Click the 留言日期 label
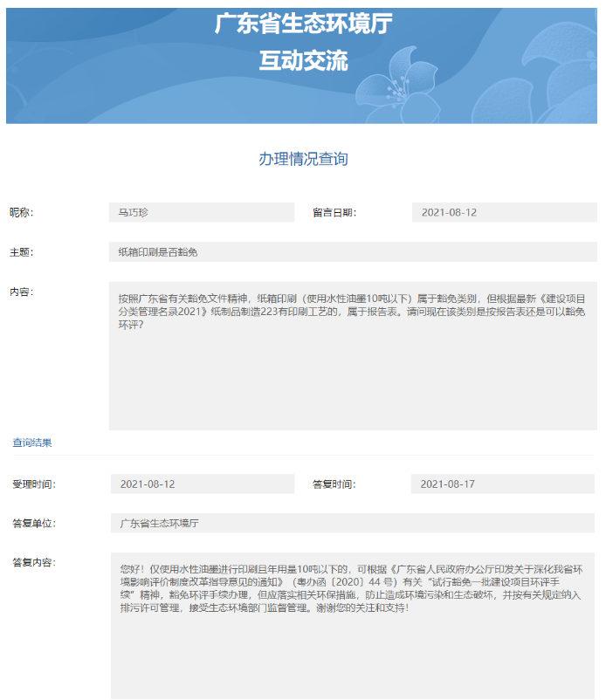The height and width of the screenshot is (700, 606). [334, 213]
